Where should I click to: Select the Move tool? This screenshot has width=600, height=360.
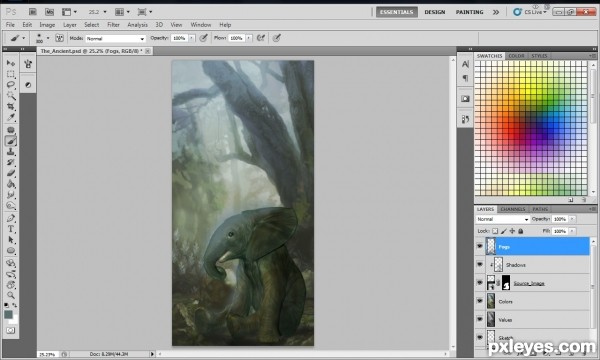tap(11, 63)
